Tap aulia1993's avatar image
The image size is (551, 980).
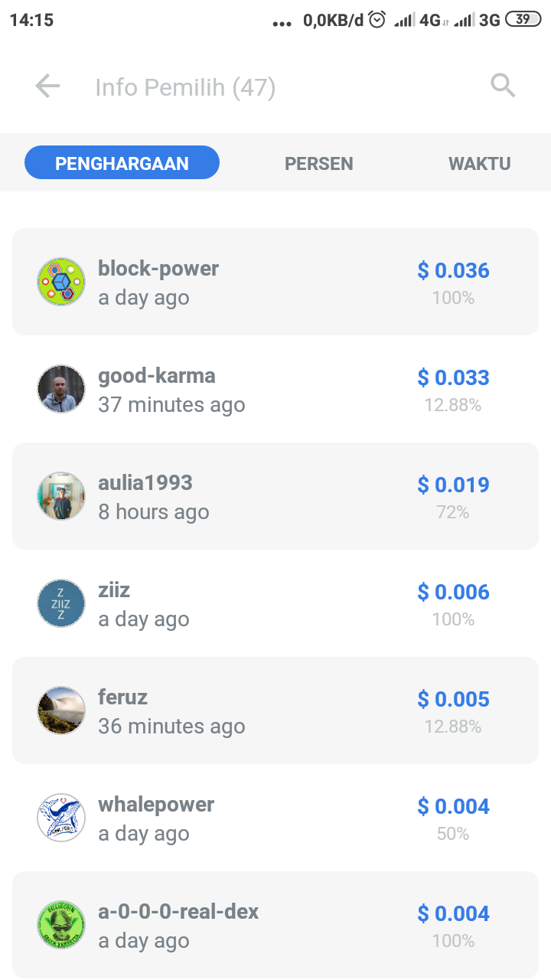61,496
